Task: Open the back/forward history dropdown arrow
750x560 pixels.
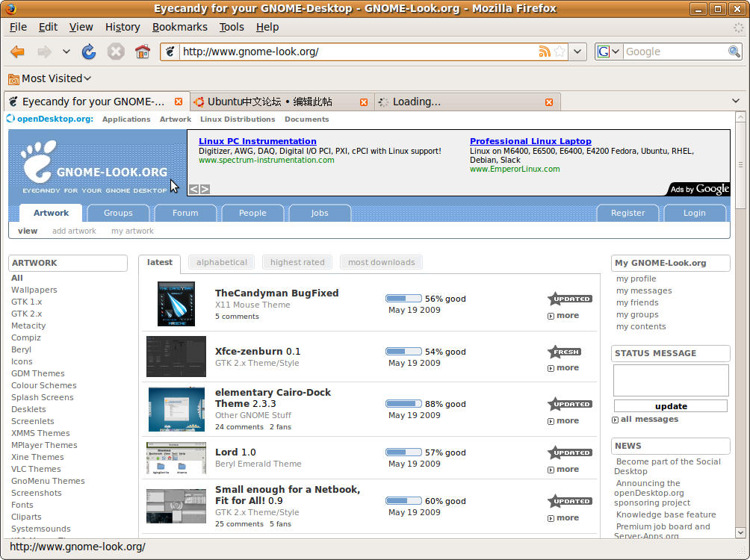Action: tap(66, 52)
